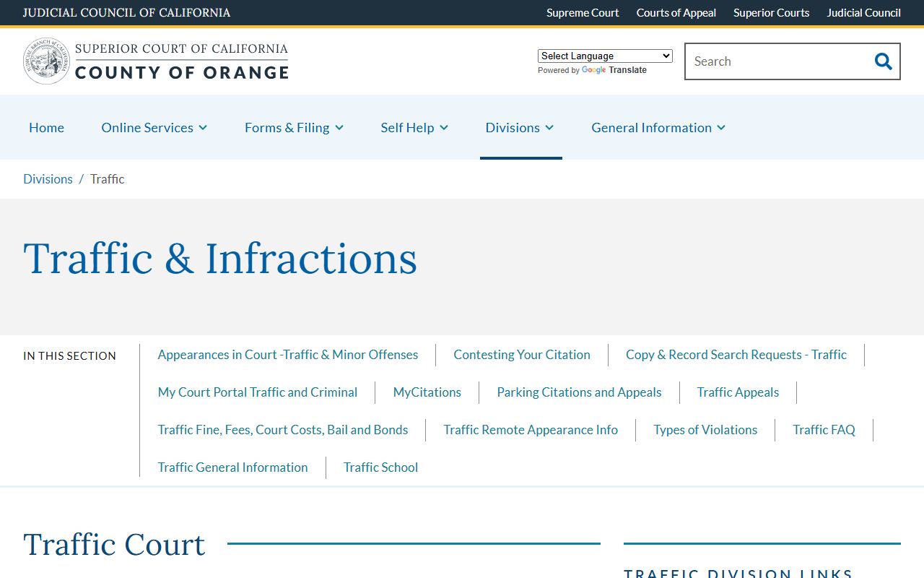Expand the Self Help menu chevron

[x=444, y=128]
